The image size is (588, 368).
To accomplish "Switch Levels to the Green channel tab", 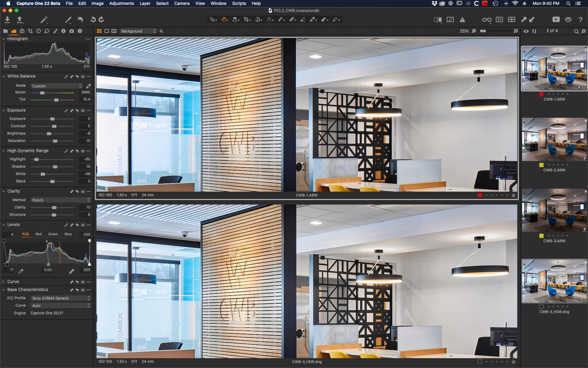I will (x=53, y=234).
